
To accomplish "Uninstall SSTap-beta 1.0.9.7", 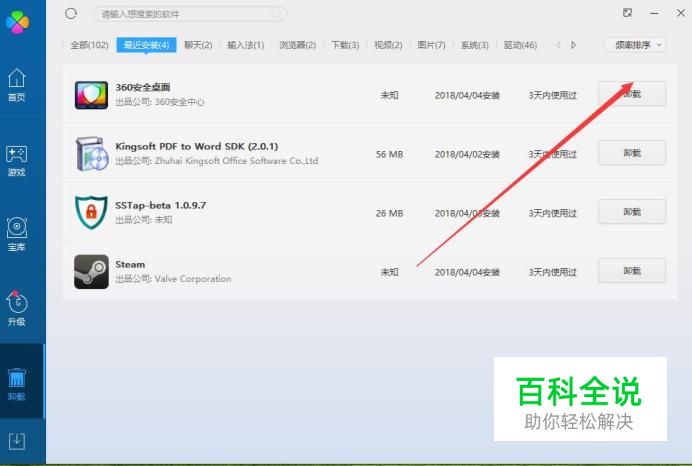I will [x=632, y=212].
